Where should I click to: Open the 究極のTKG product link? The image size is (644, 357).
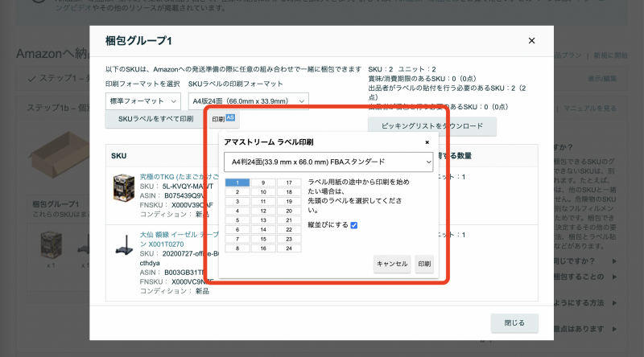click(x=179, y=177)
